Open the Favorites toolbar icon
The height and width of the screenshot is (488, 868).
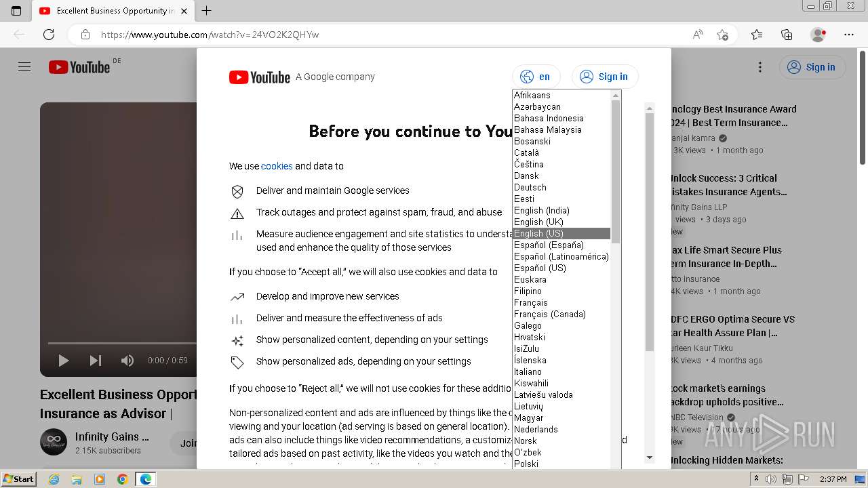tap(757, 35)
